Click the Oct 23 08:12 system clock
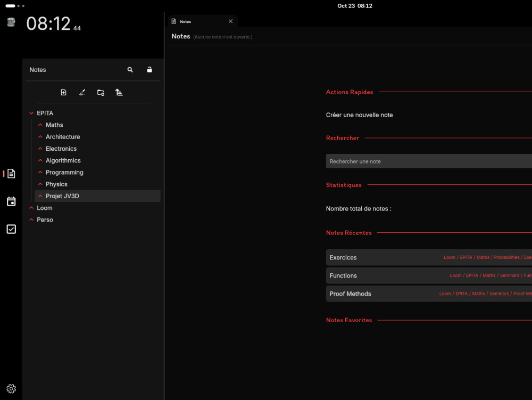 354,6
